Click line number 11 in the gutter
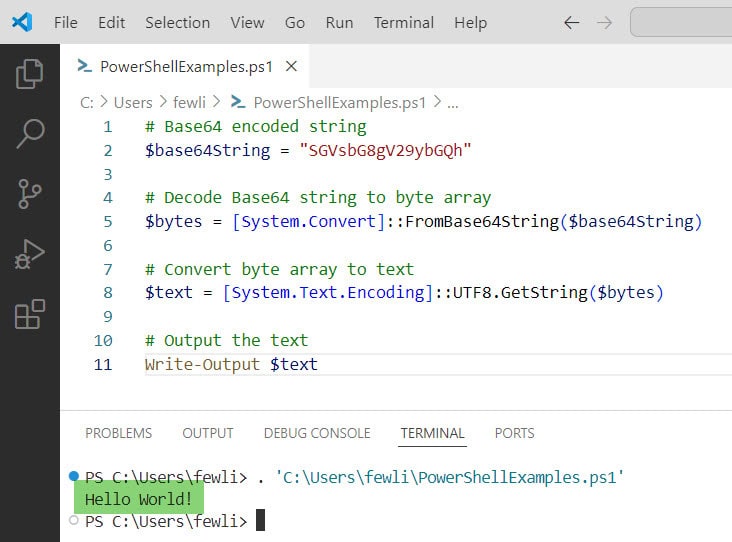The height and width of the screenshot is (542, 732). pyautogui.click(x=103, y=364)
